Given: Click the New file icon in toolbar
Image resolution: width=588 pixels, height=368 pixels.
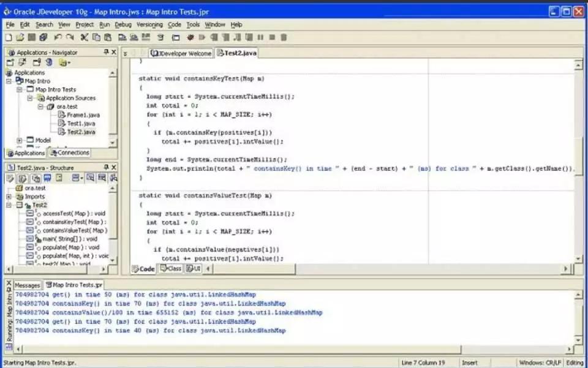Looking at the screenshot, I should (x=8, y=37).
